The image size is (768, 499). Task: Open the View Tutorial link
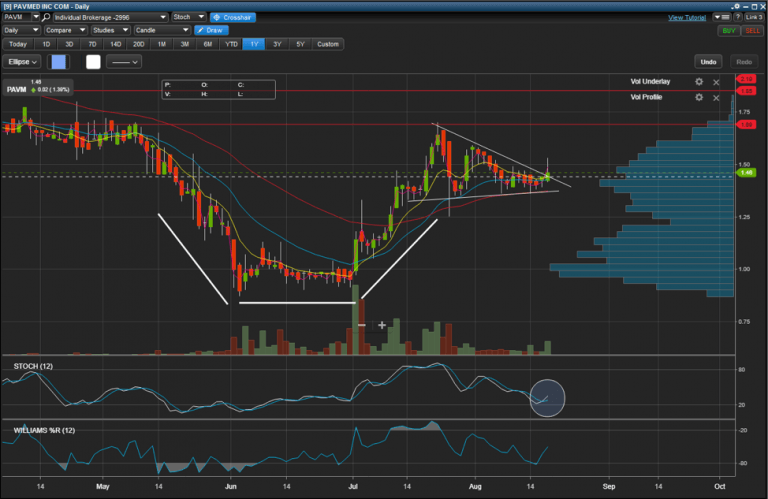tap(687, 18)
